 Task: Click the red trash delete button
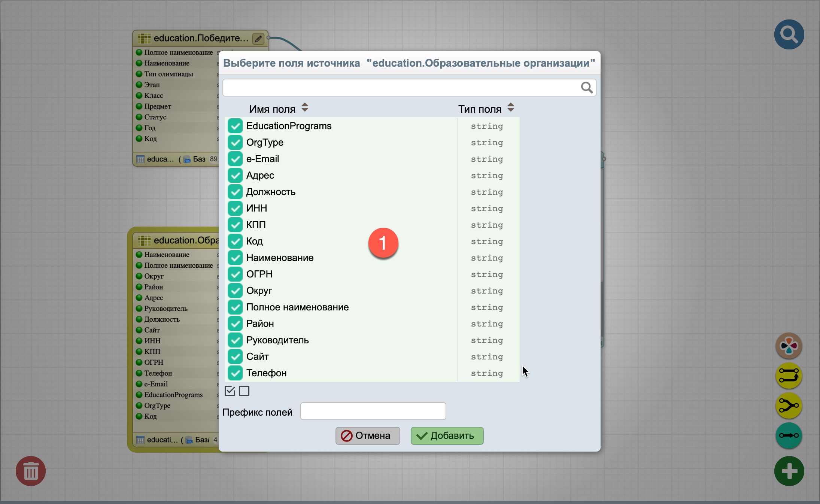point(31,471)
